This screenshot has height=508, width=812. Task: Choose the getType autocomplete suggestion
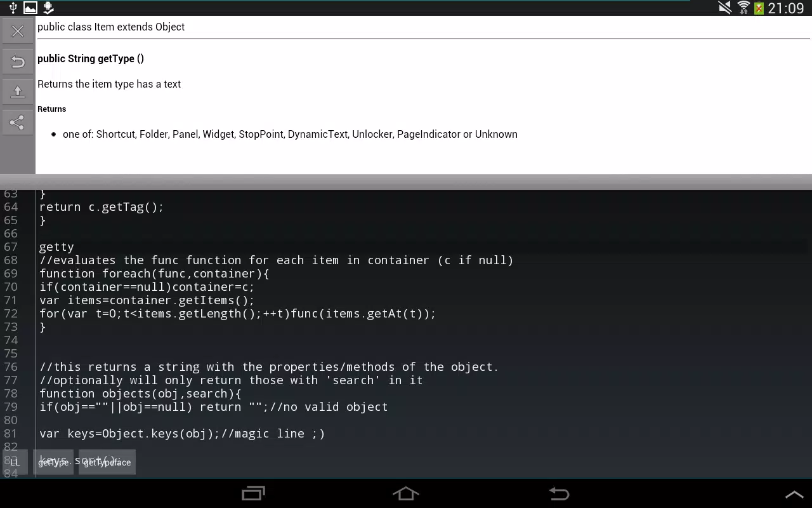(x=53, y=462)
